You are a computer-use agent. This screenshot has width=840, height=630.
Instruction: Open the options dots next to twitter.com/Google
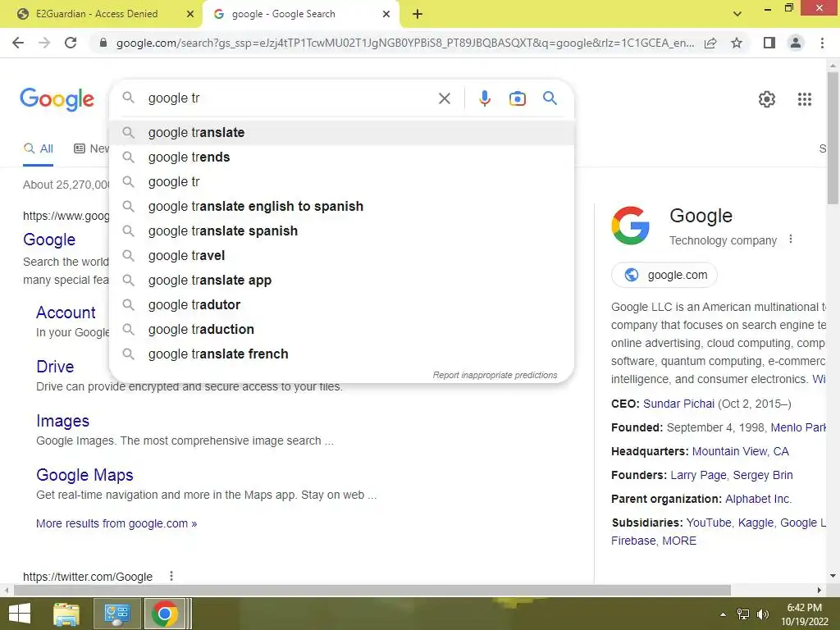tap(171, 576)
